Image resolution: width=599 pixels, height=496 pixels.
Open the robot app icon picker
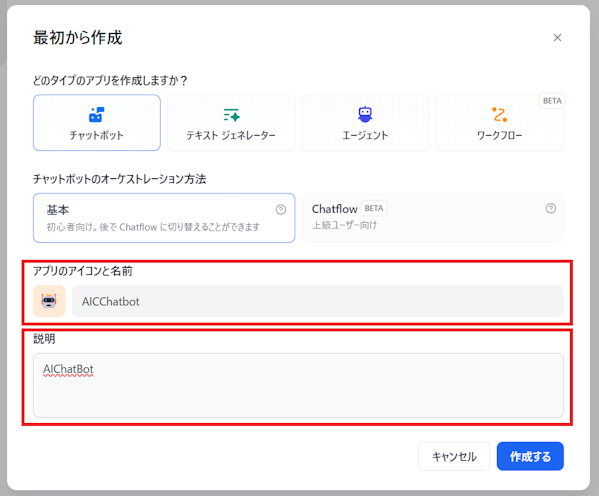(49, 301)
